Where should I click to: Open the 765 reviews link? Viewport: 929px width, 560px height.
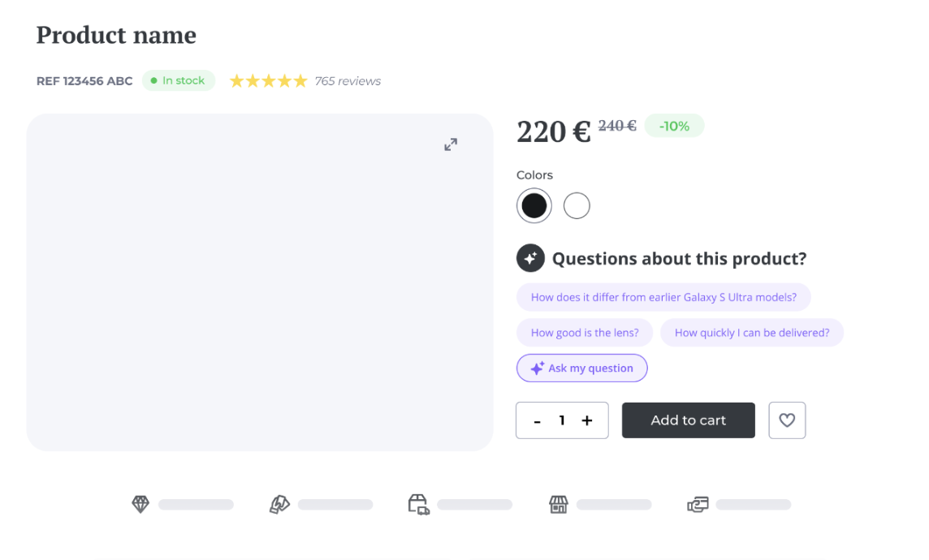(x=348, y=81)
